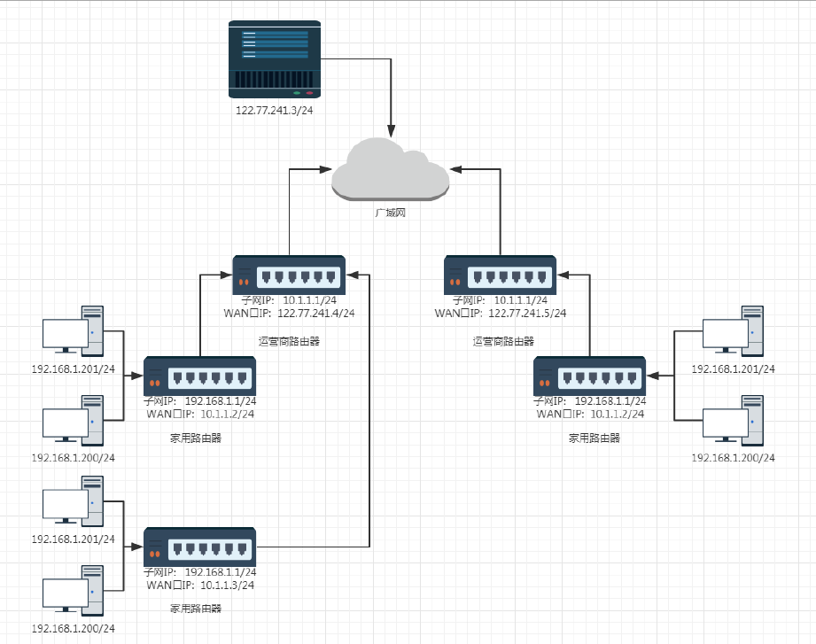Image resolution: width=816 pixels, height=644 pixels.
Task: Select home router 10.1.1.2 feeding router 122.77.241.4
Action: [x=200, y=376]
